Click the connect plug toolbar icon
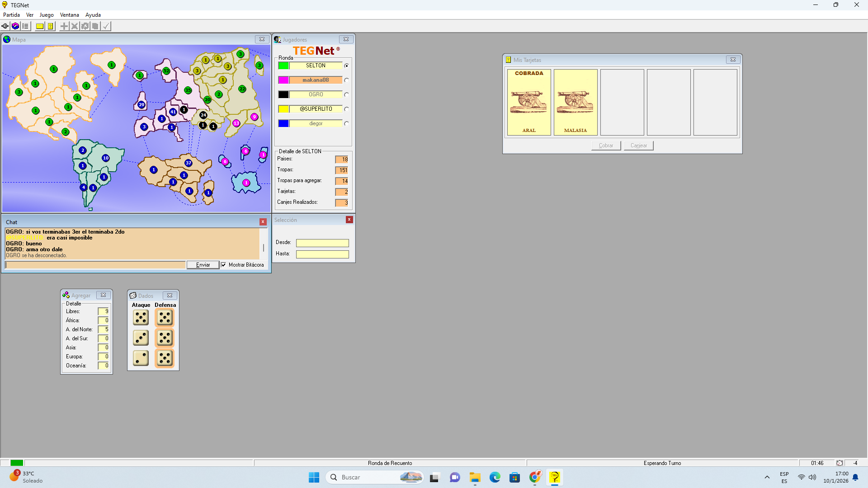Viewport: 868px width, 488px height. pos(5,26)
